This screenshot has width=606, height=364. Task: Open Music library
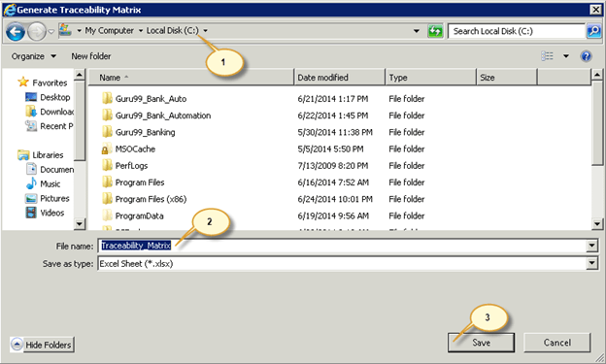pos(50,183)
